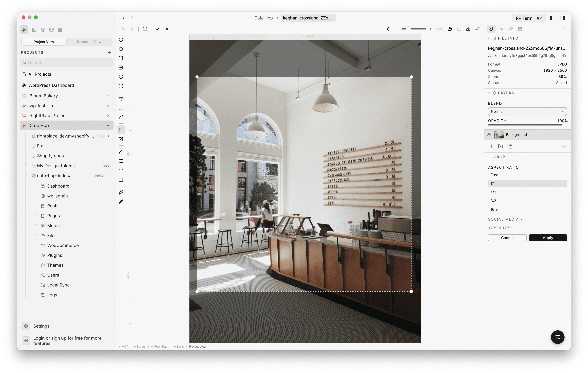Select the Text tool

(121, 170)
